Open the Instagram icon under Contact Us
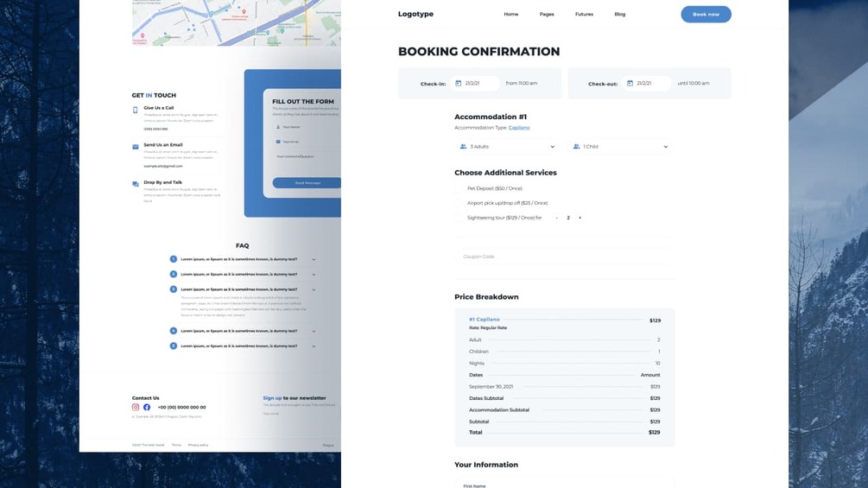The height and width of the screenshot is (488, 868). [135, 407]
